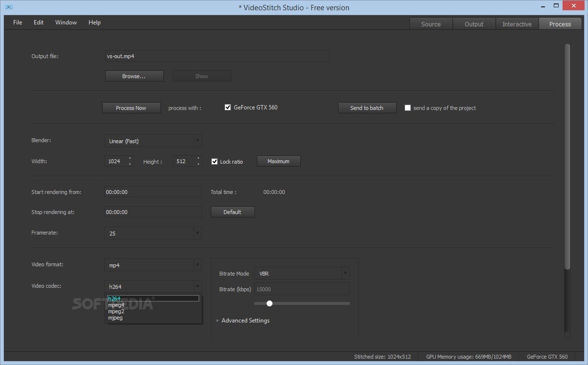Click the Show button
The width and height of the screenshot is (588, 365).
pos(202,76)
